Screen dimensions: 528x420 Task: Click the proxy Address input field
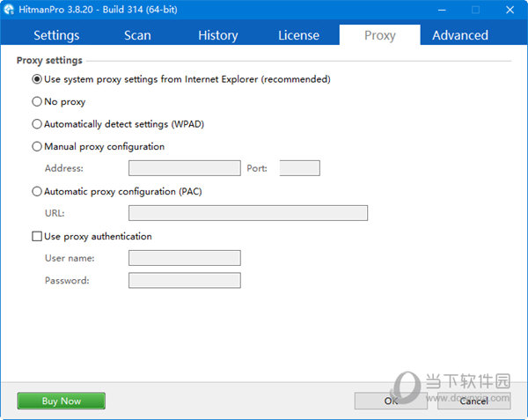coord(185,168)
